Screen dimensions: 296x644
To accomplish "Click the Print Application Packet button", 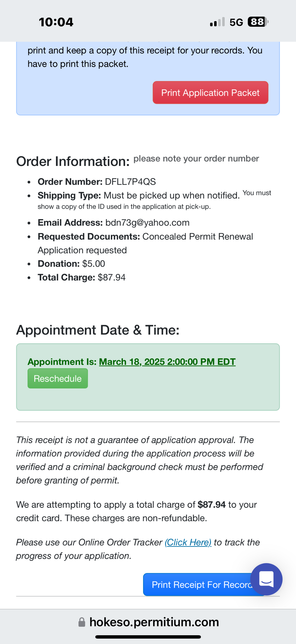I will click(x=210, y=93).
